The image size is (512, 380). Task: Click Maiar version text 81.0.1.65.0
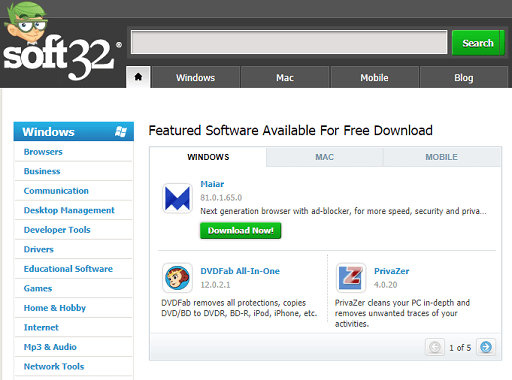pyautogui.click(x=221, y=198)
